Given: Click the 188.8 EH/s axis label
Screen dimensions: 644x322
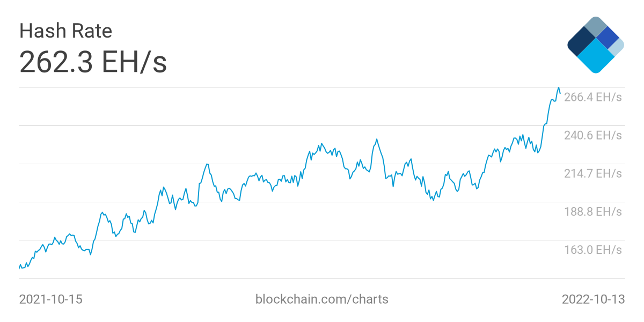Looking at the screenshot, I should (592, 211).
